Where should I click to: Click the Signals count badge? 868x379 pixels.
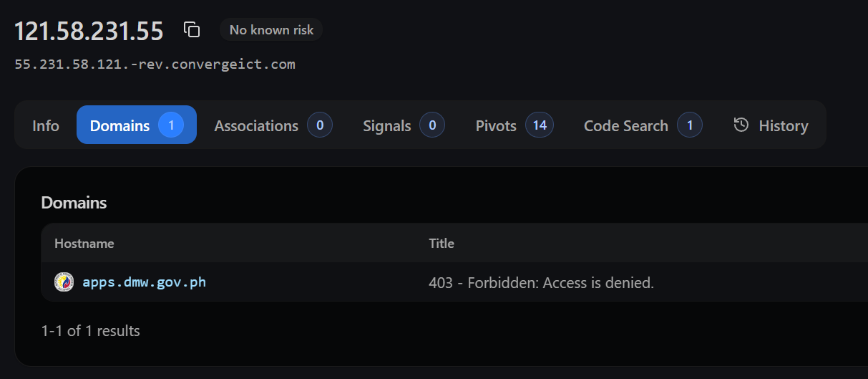432,125
